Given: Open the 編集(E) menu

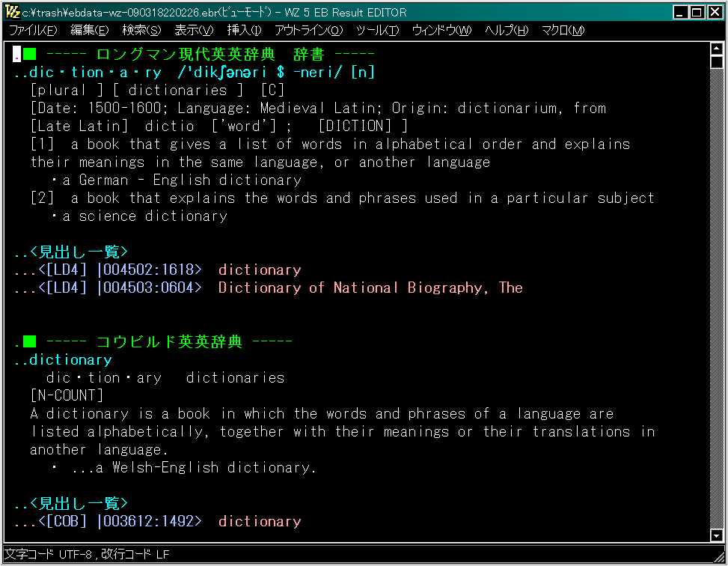Looking at the screenshot, I should click(x=90, y=30).
